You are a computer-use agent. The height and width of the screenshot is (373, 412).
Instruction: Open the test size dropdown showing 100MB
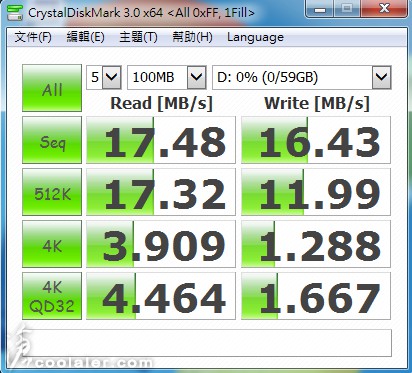tap(167, 77)
